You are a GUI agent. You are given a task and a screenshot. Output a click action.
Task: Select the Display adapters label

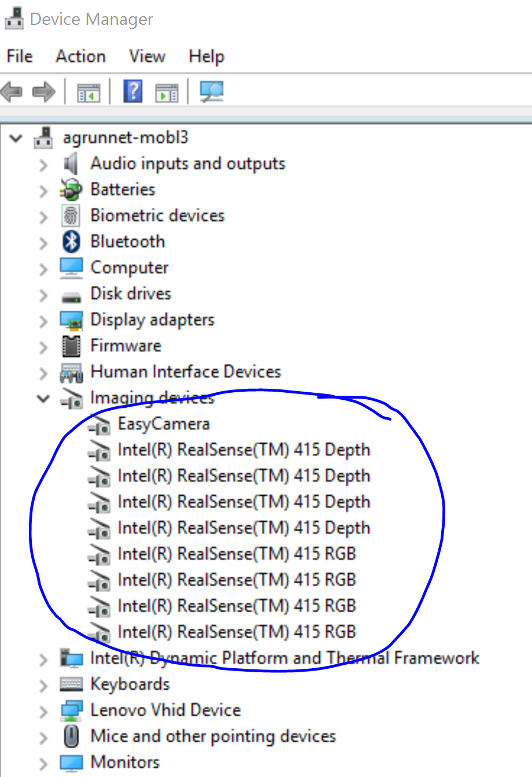153,320
